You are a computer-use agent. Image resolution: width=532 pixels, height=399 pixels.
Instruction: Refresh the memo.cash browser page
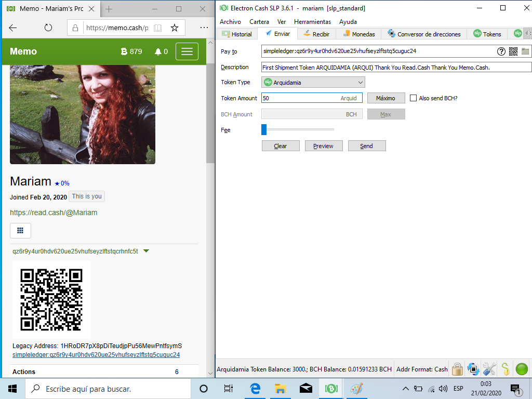coord(48,28)
